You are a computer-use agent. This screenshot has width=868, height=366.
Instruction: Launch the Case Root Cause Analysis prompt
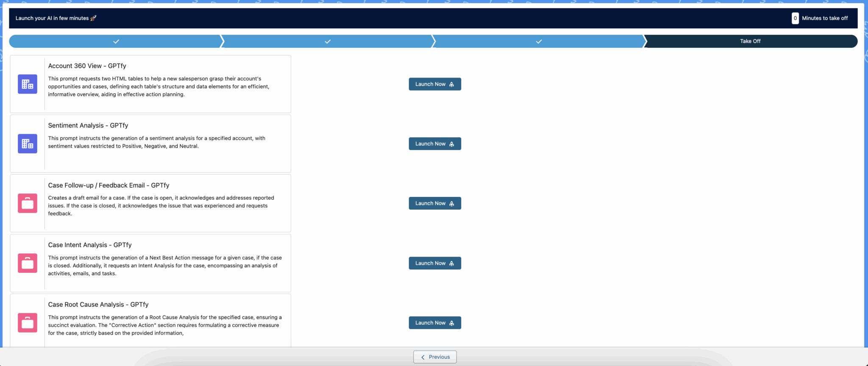(434, 323)
